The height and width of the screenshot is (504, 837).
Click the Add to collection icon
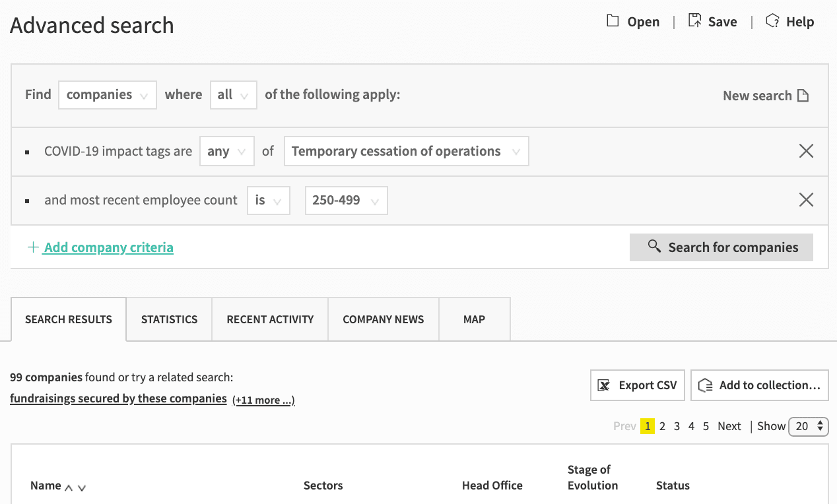pyautogui.click(x=706, y=385)
